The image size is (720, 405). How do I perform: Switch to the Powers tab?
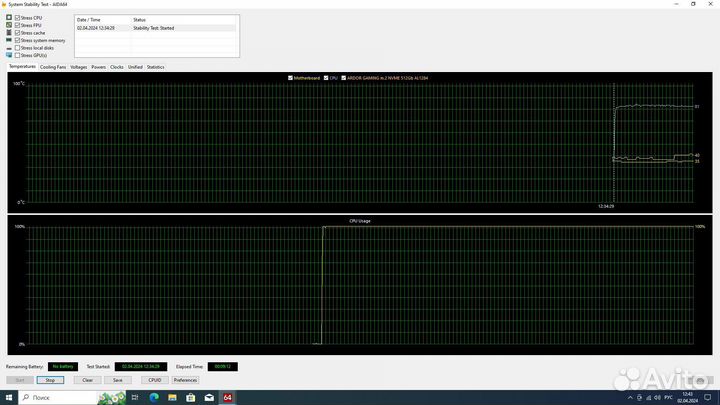98,67
